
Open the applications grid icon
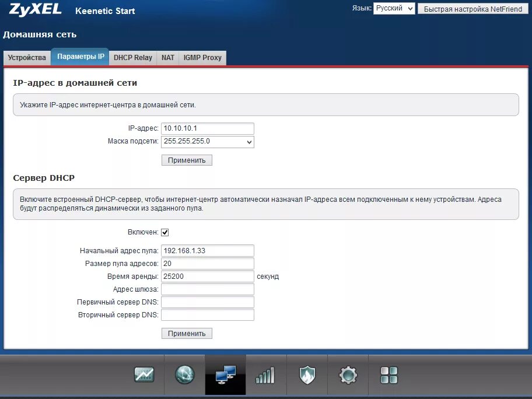[388, 375]
